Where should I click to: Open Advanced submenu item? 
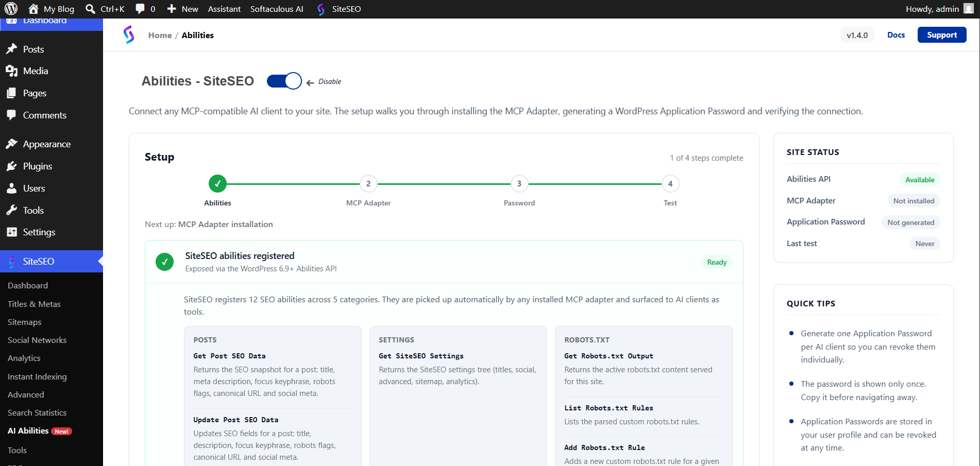(x=26, y=394)
